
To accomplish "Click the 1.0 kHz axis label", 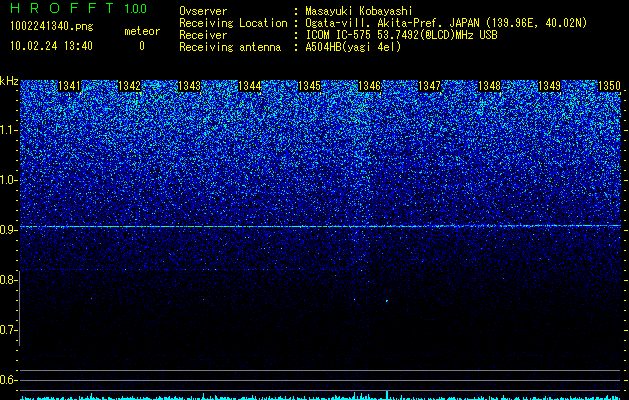I will 8,180.
